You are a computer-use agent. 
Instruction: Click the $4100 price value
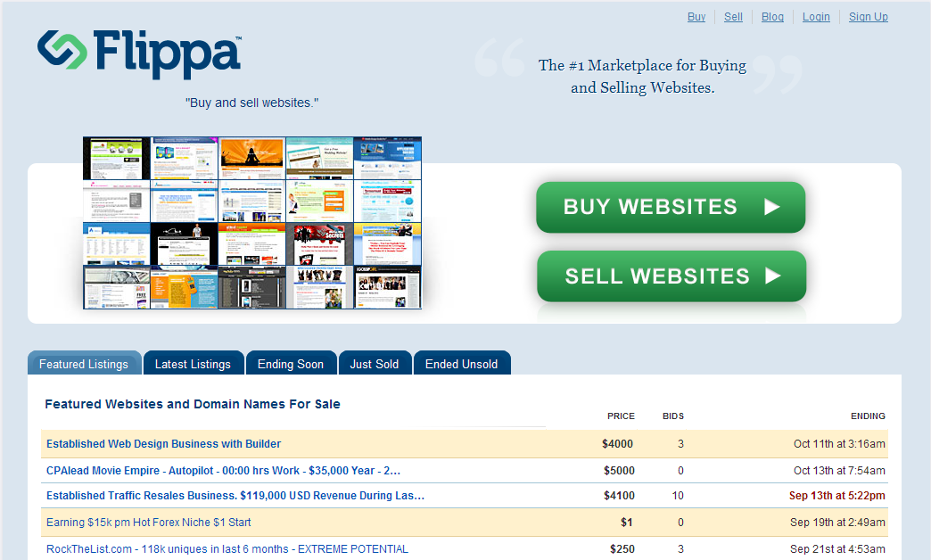pyautogui.click(x=619, y=495)
